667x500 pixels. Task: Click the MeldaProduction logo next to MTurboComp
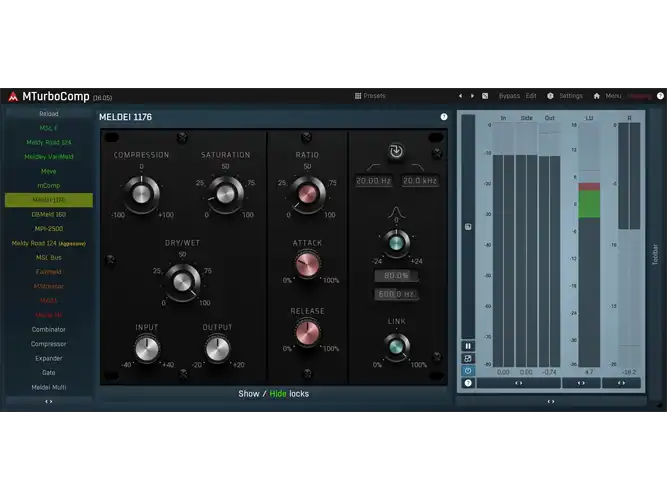tap(13, 97)
